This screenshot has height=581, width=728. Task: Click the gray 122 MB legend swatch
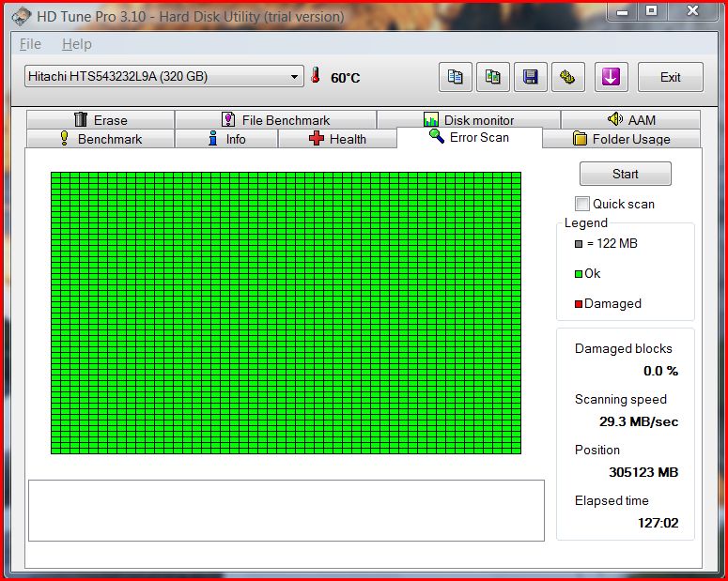[x=579, y=244]
